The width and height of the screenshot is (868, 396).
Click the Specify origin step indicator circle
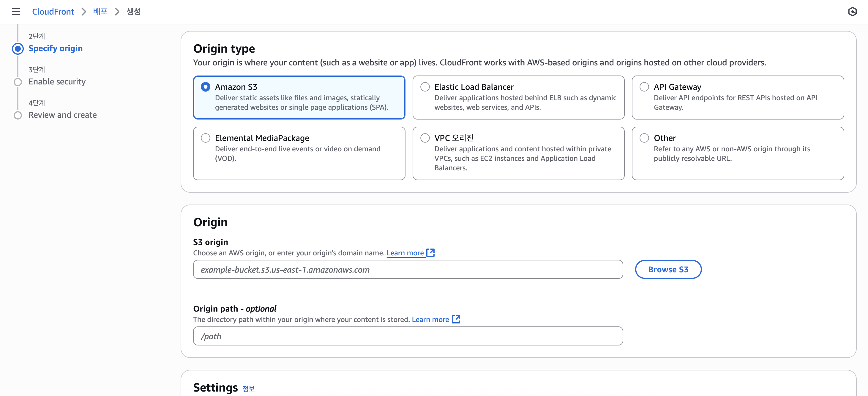click(18, 48)
